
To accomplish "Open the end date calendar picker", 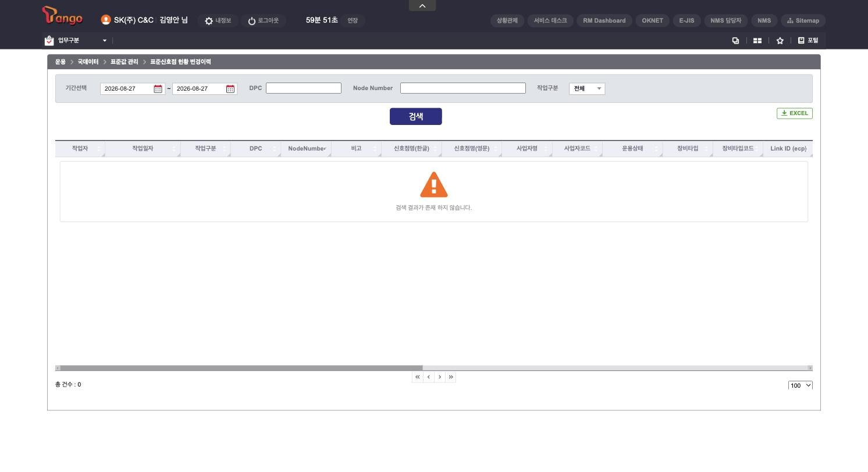I will [x=230, y=88].
